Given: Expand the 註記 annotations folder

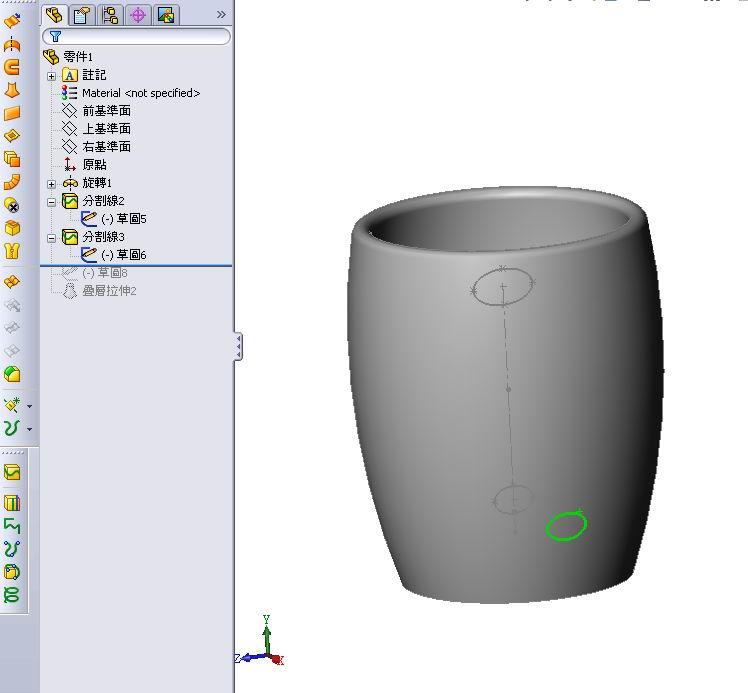Looking at the screenshot, I should (x=52, y=76).
